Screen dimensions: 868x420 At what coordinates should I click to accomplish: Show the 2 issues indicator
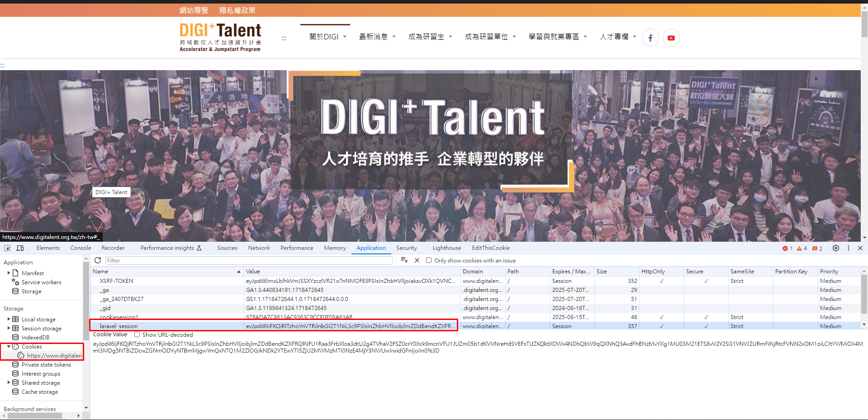(x=817, y=248)
